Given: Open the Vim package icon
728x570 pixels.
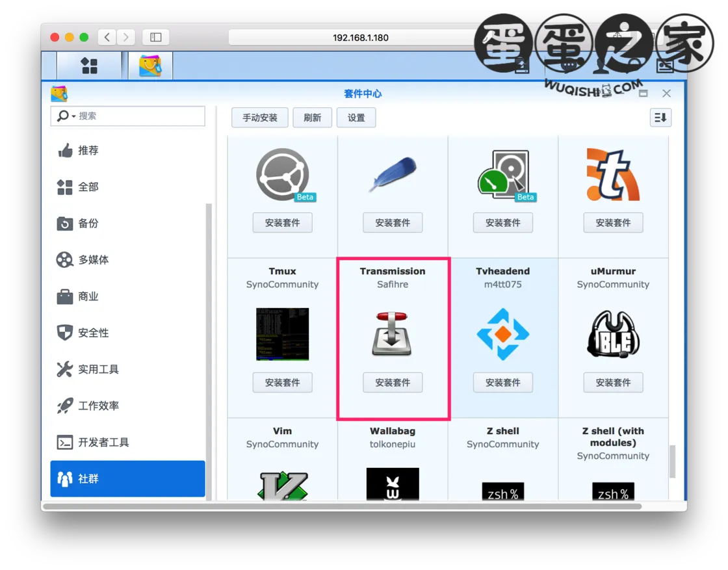Looking at the screenshot, I should pos(282,485).
